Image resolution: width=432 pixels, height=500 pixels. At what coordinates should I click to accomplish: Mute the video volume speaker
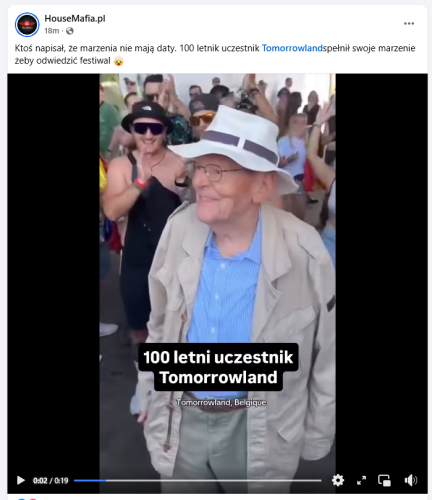[410, 480]
